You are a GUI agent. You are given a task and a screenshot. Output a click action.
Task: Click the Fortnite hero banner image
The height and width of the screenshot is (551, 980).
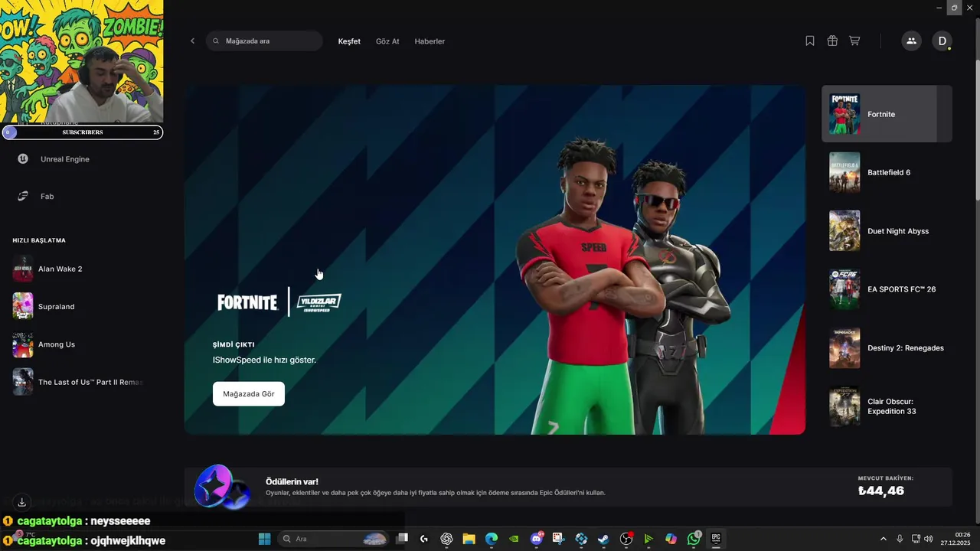(x=495, y=259)
